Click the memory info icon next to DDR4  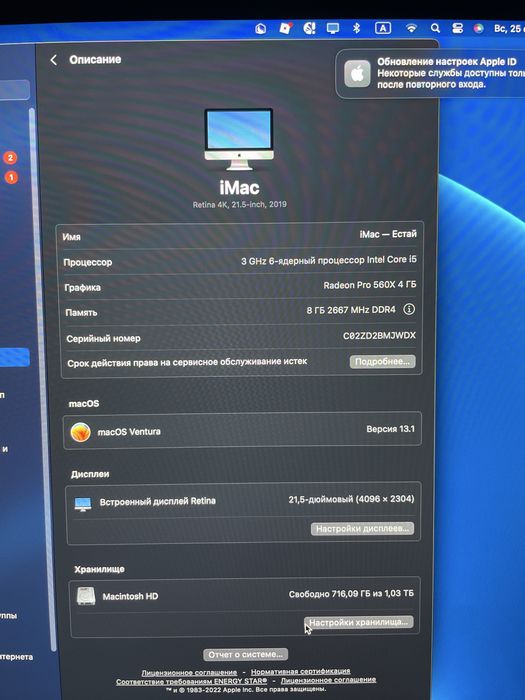(409, 309)
